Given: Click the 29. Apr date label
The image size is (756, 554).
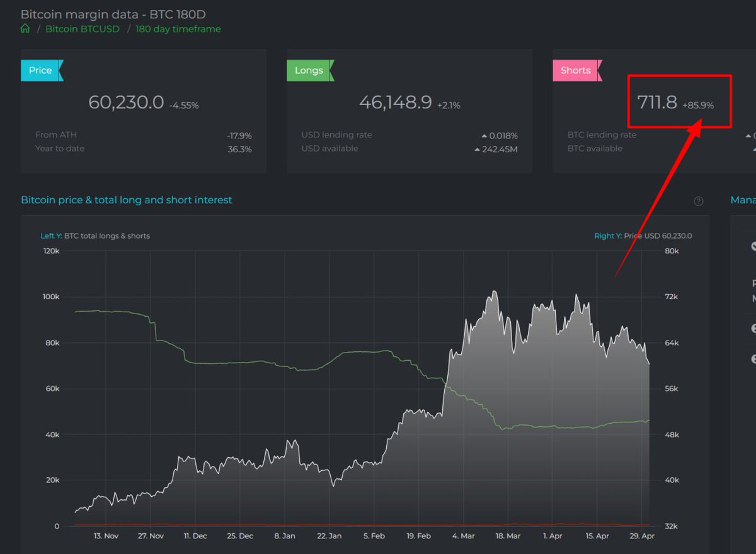Looking at the screenshot, I should [642, 536].
